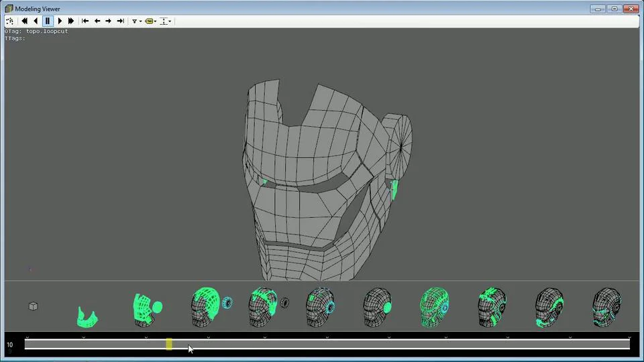
Task: Select the green faceplate with disc thumbnail
Action: (x=147, y=310)
